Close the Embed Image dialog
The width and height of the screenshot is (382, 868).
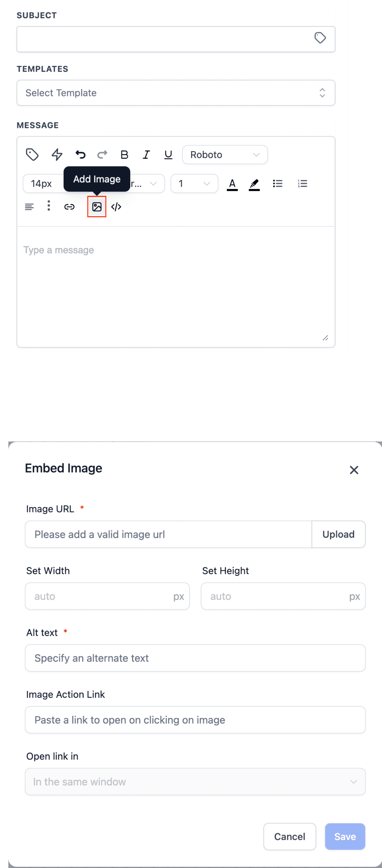pyautogui.click(x=354, y=470)
